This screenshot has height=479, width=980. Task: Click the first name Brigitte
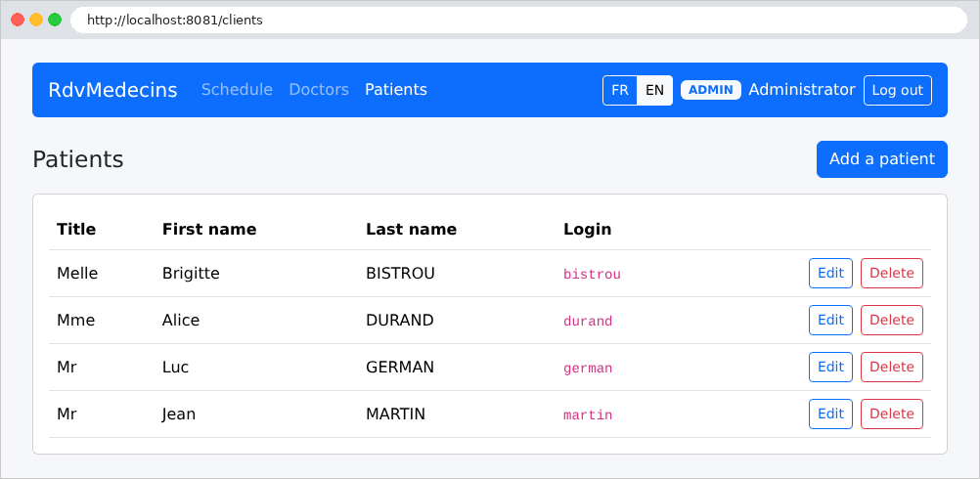point(192,274)
